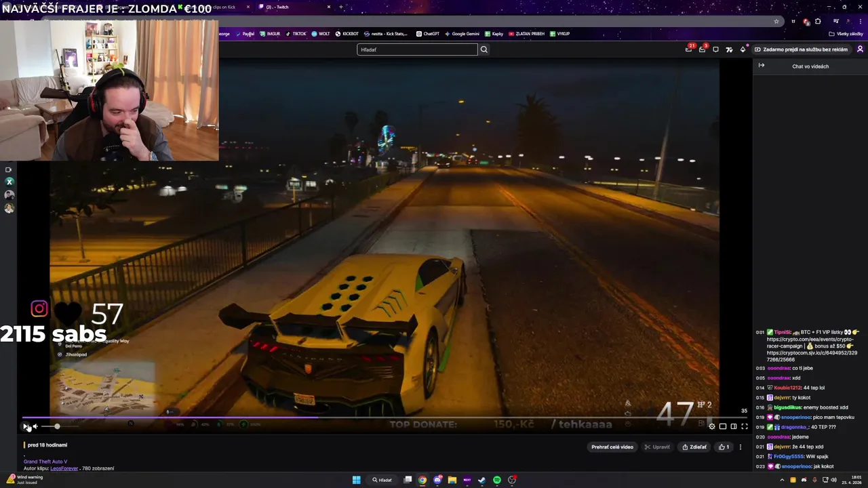This screenshot has width=868, height=488.
Task: Click the Zdieľať share button
Action: 694,447
